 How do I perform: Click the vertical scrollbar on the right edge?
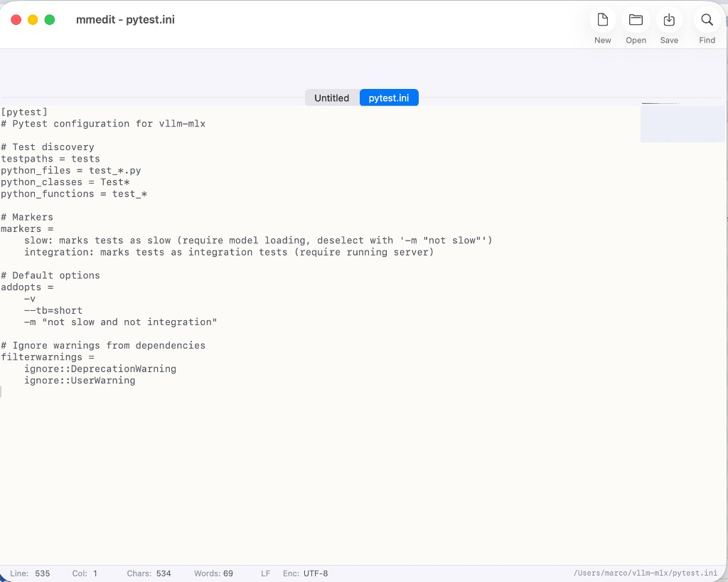(725, 213)
